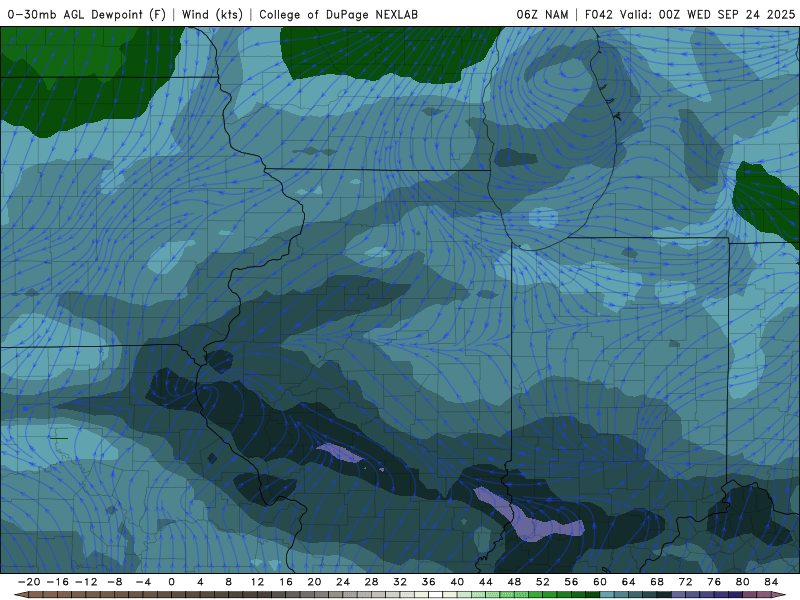Click the 36 value on the color scale

[429, 582]
